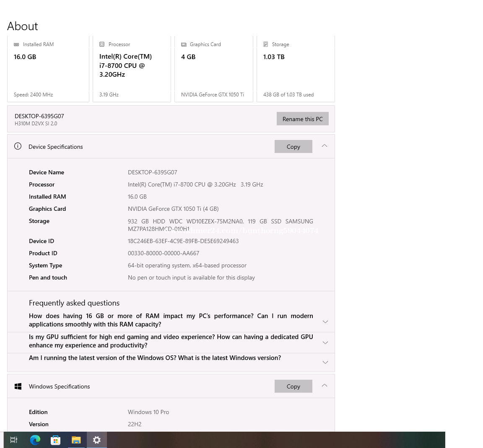Viewport: 483px width, 448px height.
Task: Collapse the Windows Specifications section
Action: click(x=325, y=385)
